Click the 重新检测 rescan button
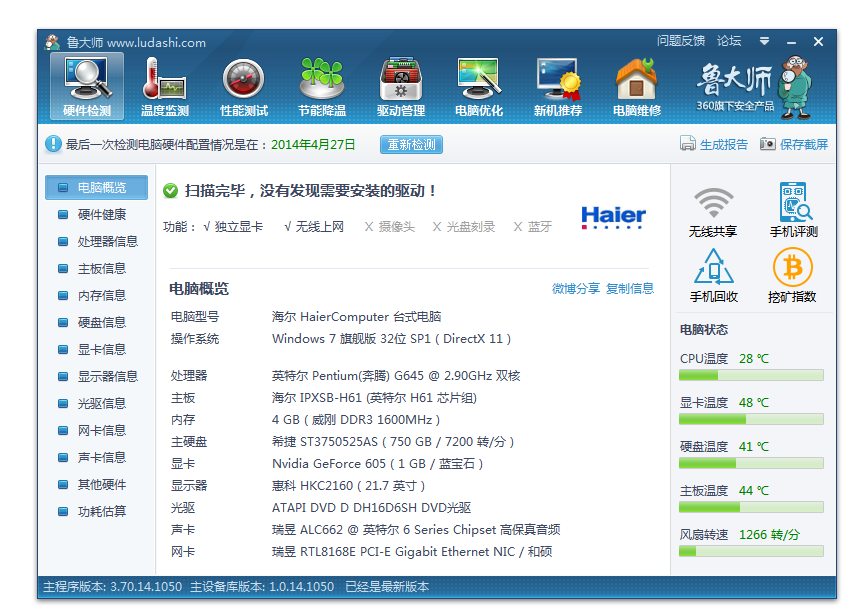852x606 pixels. [410, 144]
